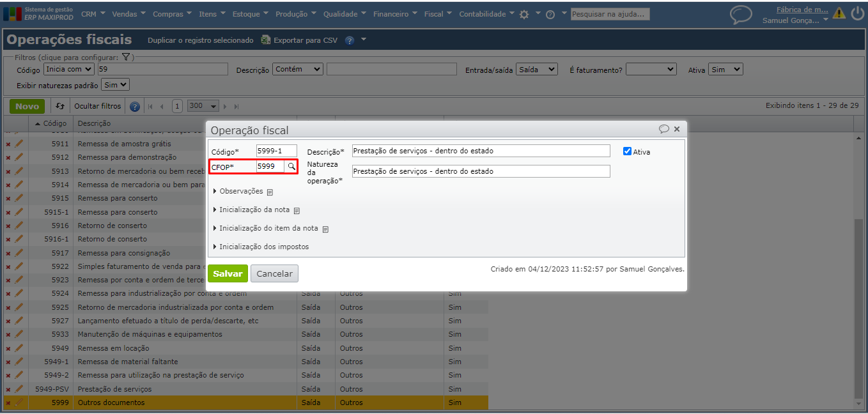This screenshot has width=868, height=414.
Task: Go to the last page of results
Action: point(236,107)
